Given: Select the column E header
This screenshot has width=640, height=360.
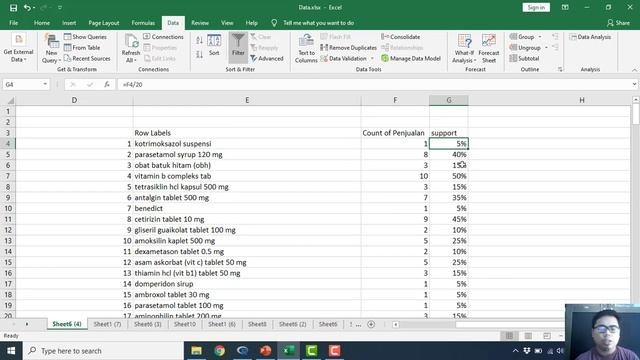Looking at the screenshot, I should tap(247, 100).
